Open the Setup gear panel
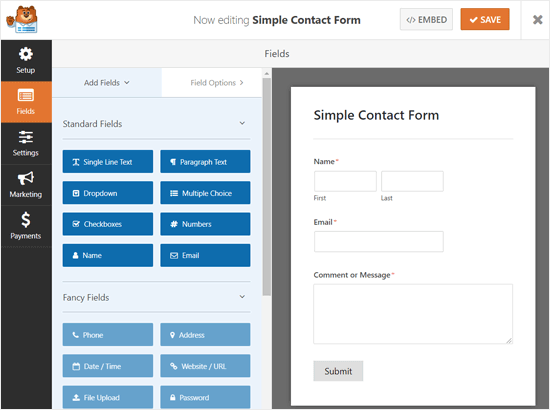Viewport: 550px width, 410px height. point(26,61)
